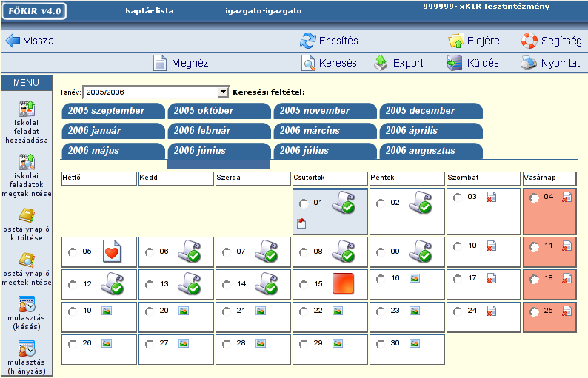Click the Keresés magnifier icon
The image size is (588, 378).
point(308,63)
